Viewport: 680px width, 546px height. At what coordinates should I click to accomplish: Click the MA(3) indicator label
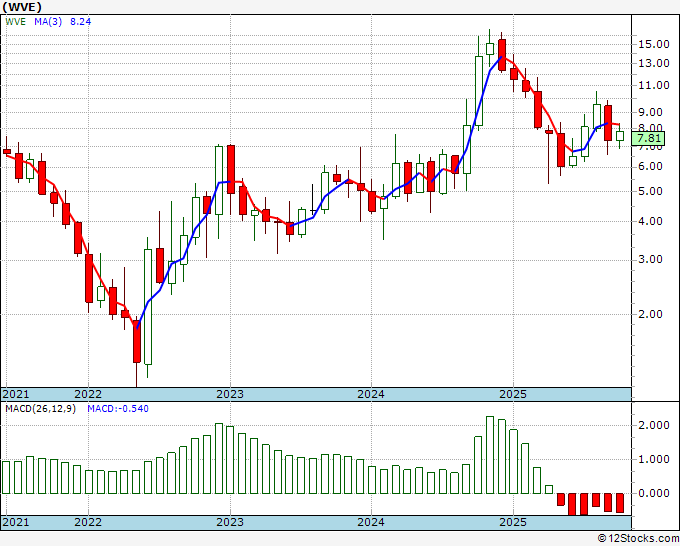[x=48, y=22]
